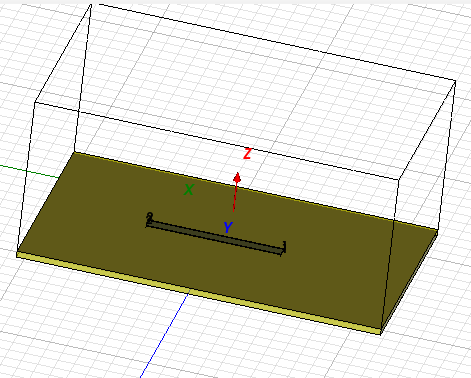Click the red Z axis label
Screen dimensions: 471x378
pos(247,154)
